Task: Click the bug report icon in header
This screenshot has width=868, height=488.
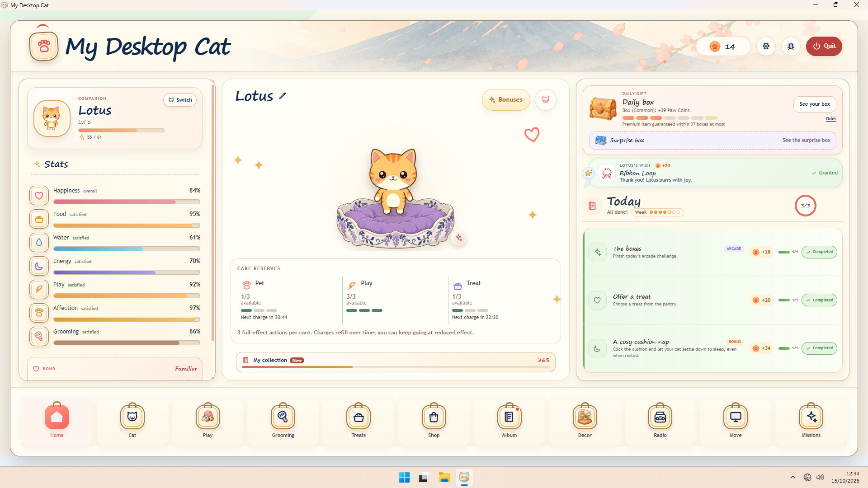Action: click(x=791, y=46)
